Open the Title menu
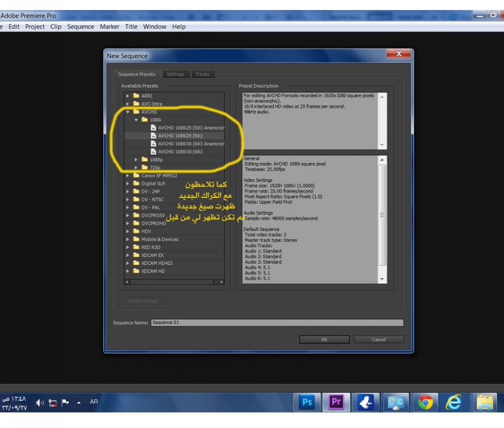The image size is (504, 428). coord(131,27)
